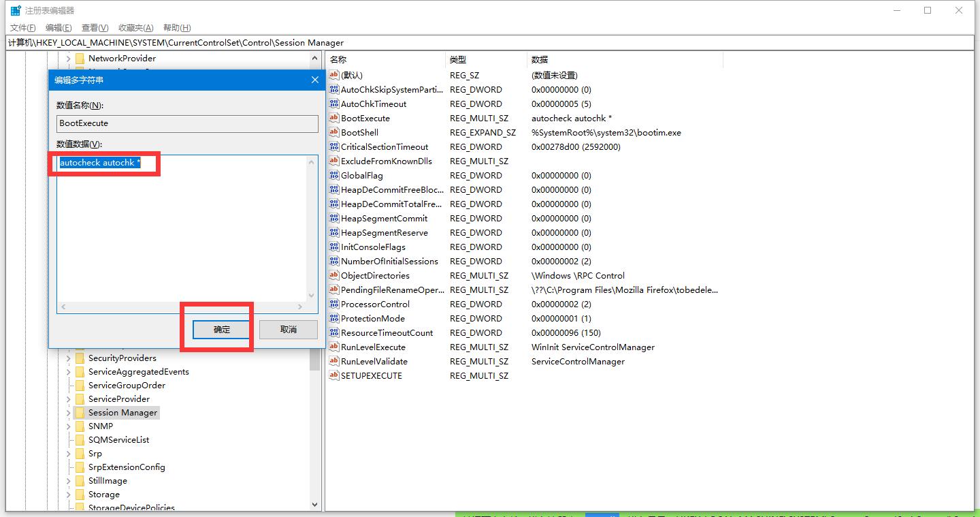The width and height of the screenshot is (980, 517).
Task: Click the 确定 button in dialog
Action: tap(222, 330)
